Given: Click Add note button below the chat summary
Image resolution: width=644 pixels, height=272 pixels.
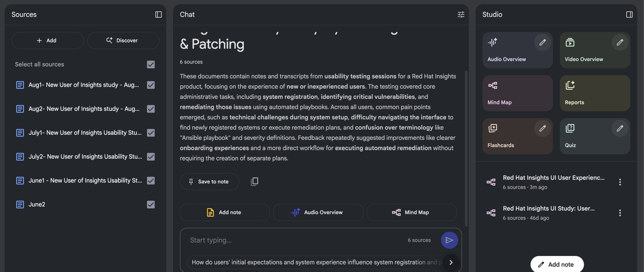Looking at the screenshot, I should [x=225, y=213].
